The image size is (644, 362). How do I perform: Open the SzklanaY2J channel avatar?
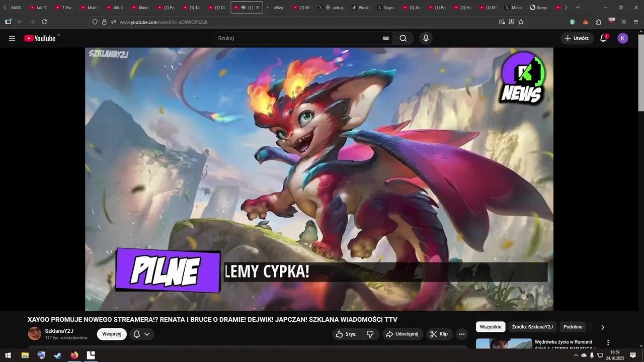pyautogui.click(x=34, y=334)
